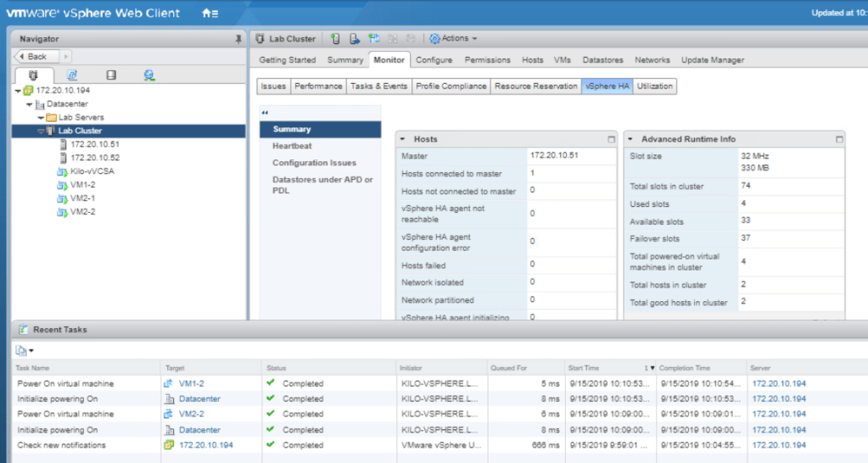Image resolution: width=868 pixels, height=463 pixels.
Task: Maximize the Hosts panel
Action: (609, 139)
